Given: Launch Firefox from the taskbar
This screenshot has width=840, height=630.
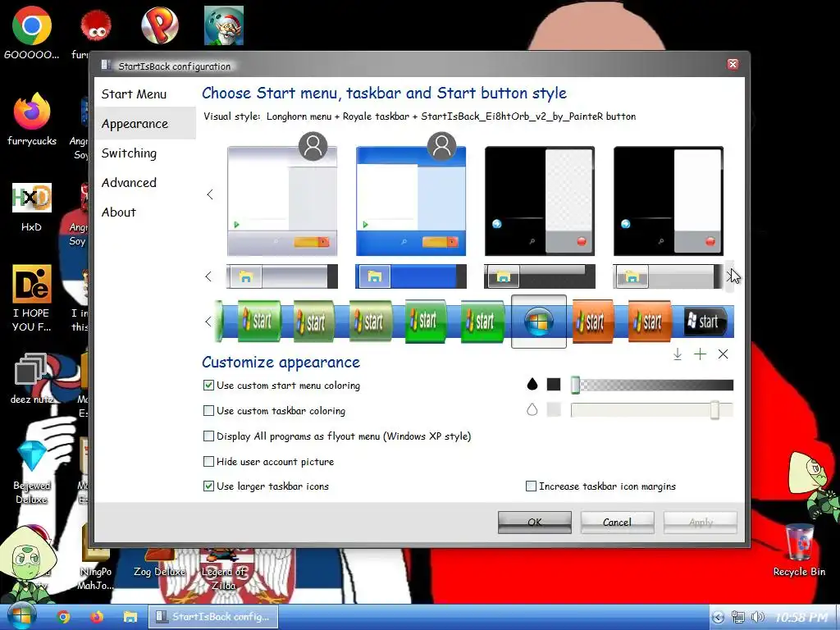Looking at the screenshot, I should (97, 617).
